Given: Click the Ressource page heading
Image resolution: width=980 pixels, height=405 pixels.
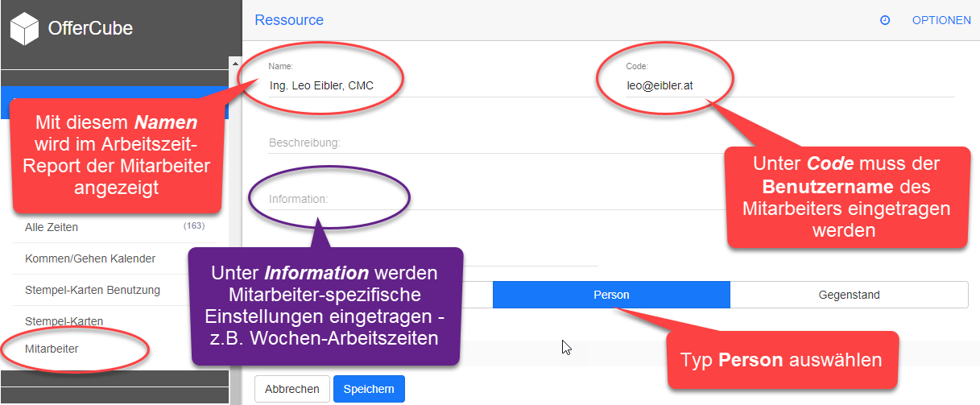Looking at the screenshot, I should [288, 20].
